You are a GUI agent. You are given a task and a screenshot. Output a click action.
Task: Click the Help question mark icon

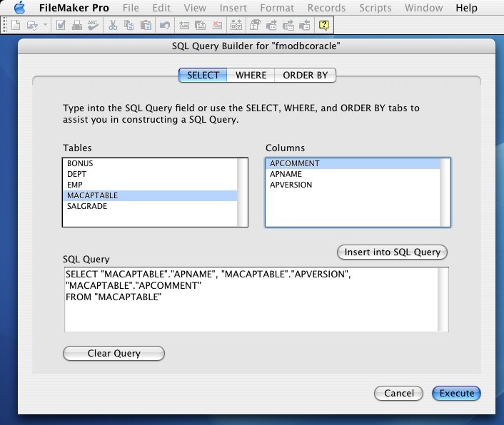(324, 25)
